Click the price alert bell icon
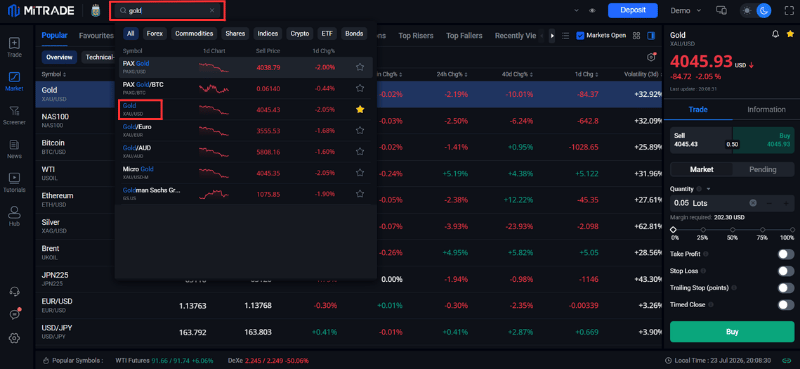The width and height of the screenshot is (800, 369). 776,34
